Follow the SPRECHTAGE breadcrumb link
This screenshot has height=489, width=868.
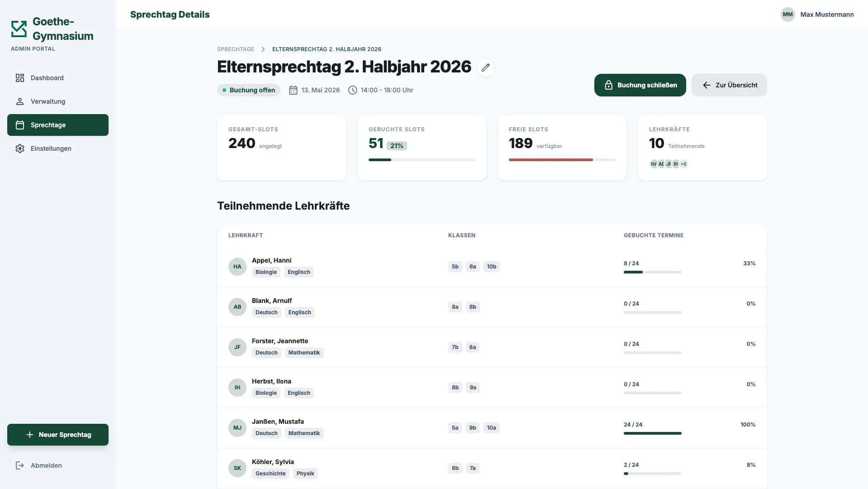(236, 49)
